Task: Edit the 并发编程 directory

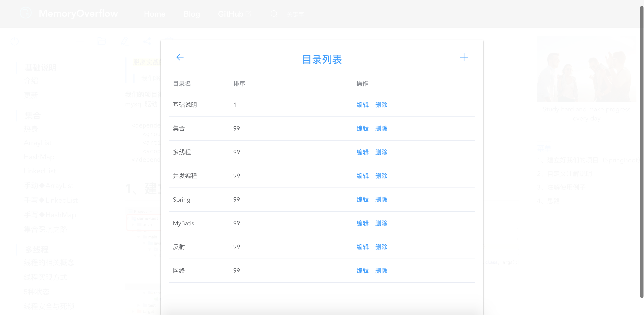Action: [363, 176]
